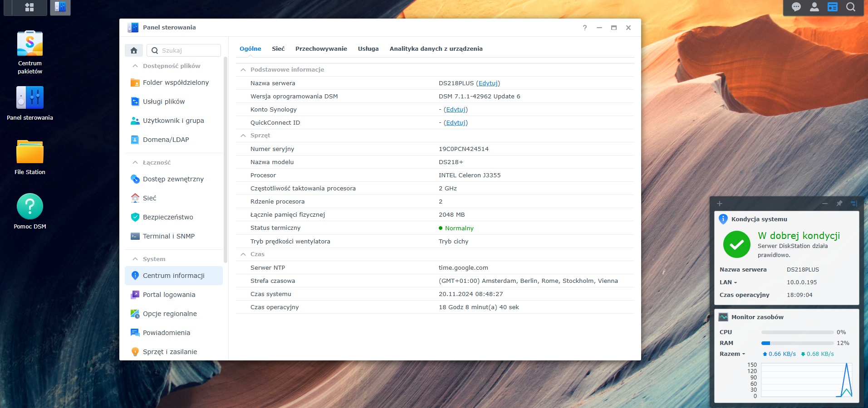Viewport: 868px width, 408px height.
Task: Click the sidebar vertical scrollbar
Action: 226,160
